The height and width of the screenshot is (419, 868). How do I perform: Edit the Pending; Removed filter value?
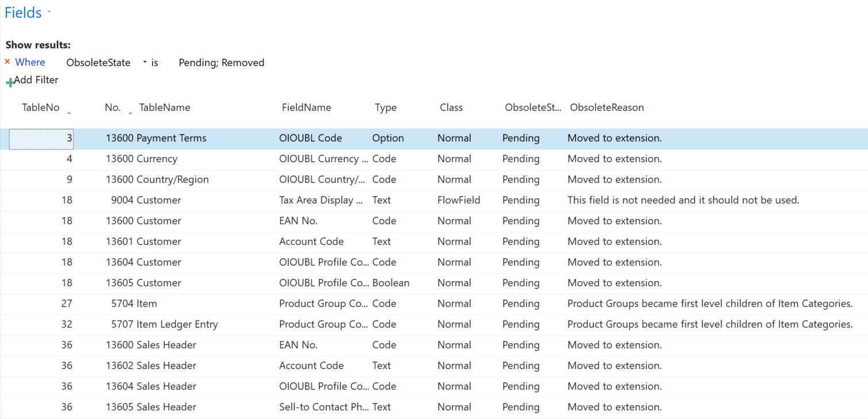point(221,63)
